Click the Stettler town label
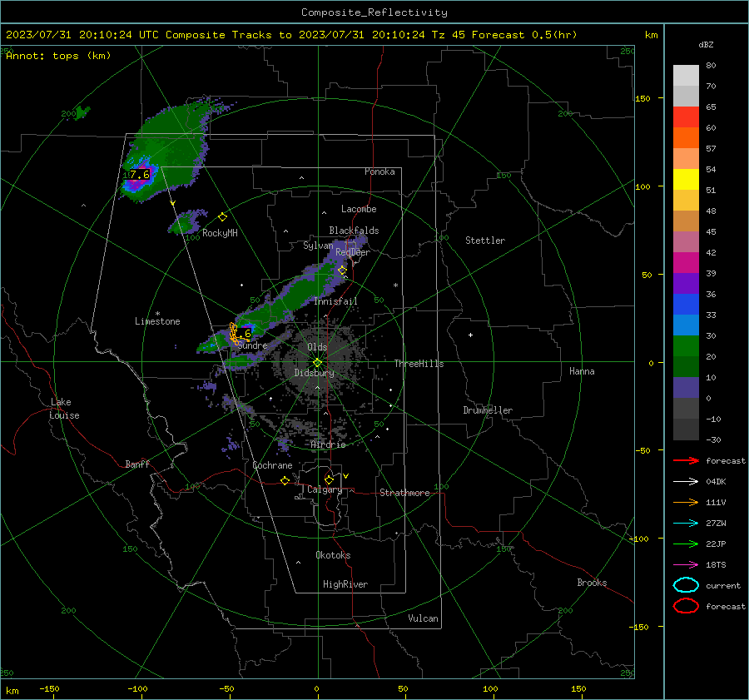The image size is (749, 700). [485, 241]
